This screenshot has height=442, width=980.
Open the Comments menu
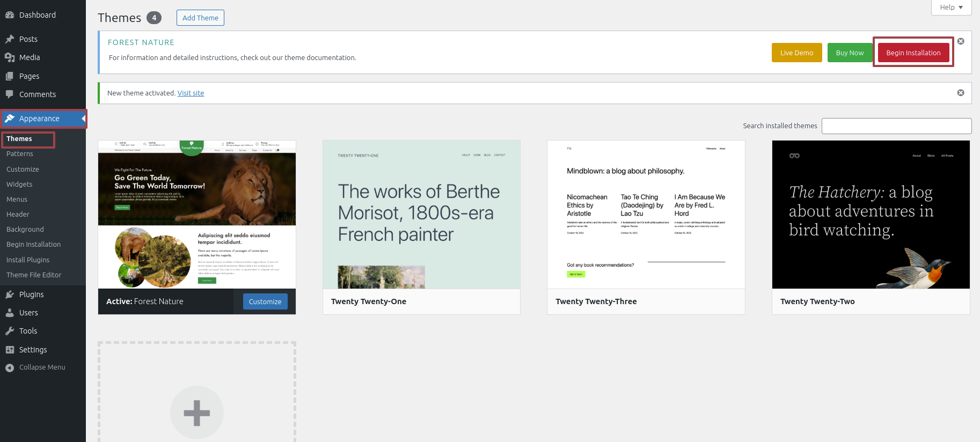pyautogui.click(x=43, y=94)
